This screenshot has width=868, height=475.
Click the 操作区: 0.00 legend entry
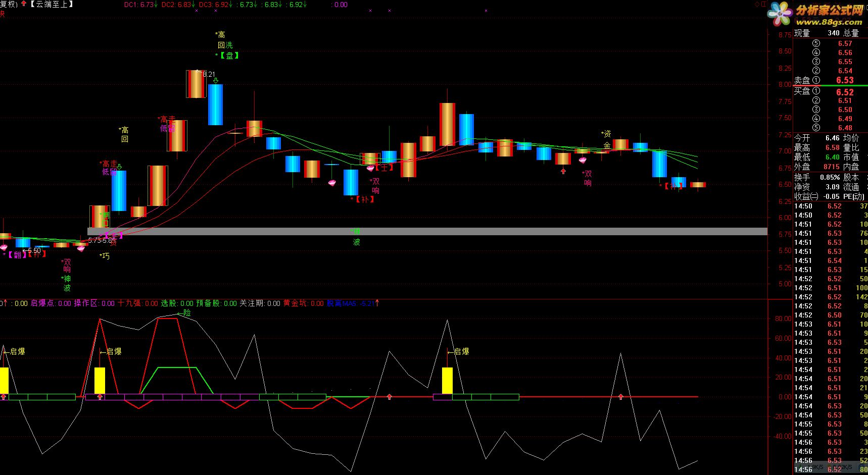(x=94, y=303)
